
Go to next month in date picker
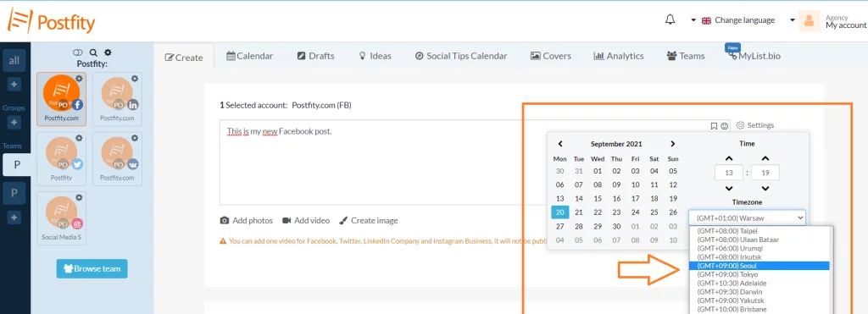pyautogui.click(x=672, y=144)
